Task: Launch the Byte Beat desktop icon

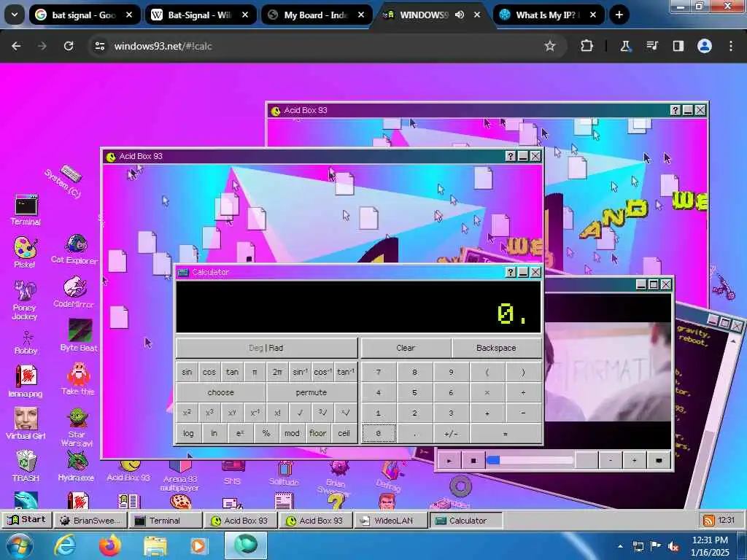Action: (x=79, y=335)
